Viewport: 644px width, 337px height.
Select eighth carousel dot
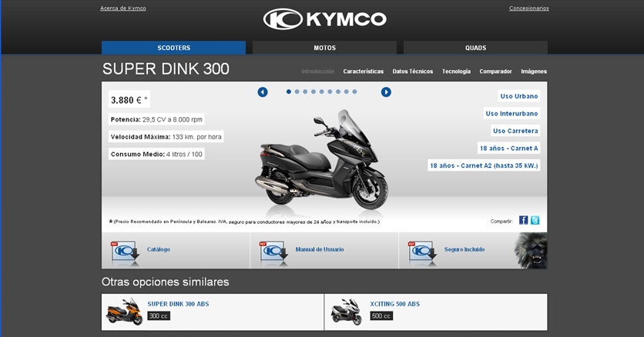coord(346,92)
